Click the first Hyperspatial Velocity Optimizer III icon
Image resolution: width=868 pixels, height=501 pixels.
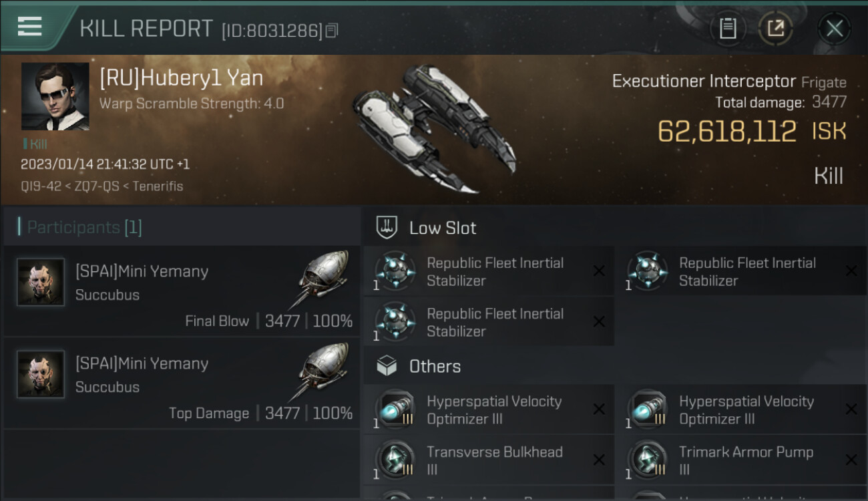point(395,409)
